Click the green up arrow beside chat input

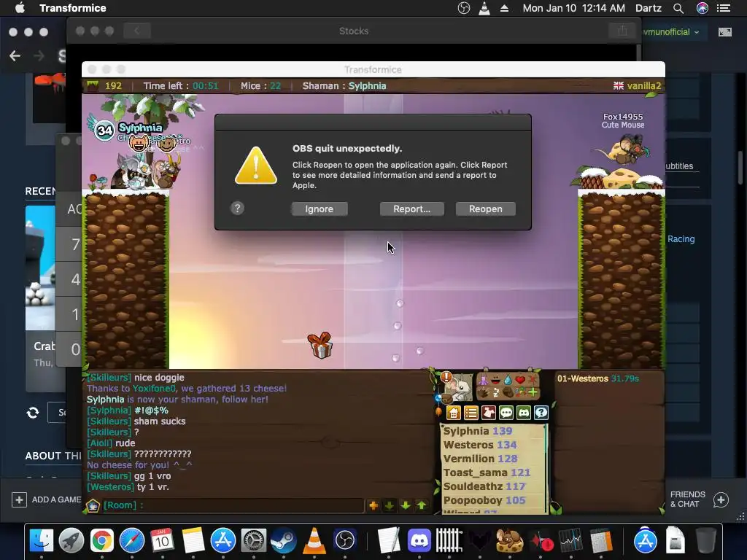click(422, 505)
